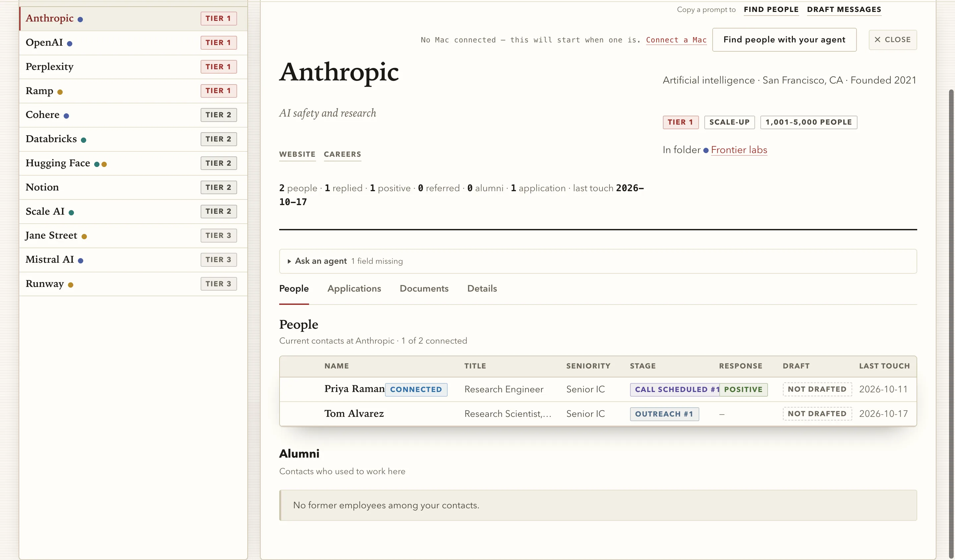This screenshot has height=560, width=955.
Task: Click the SCALE-UP company stage badge
Action: point(729,122)
